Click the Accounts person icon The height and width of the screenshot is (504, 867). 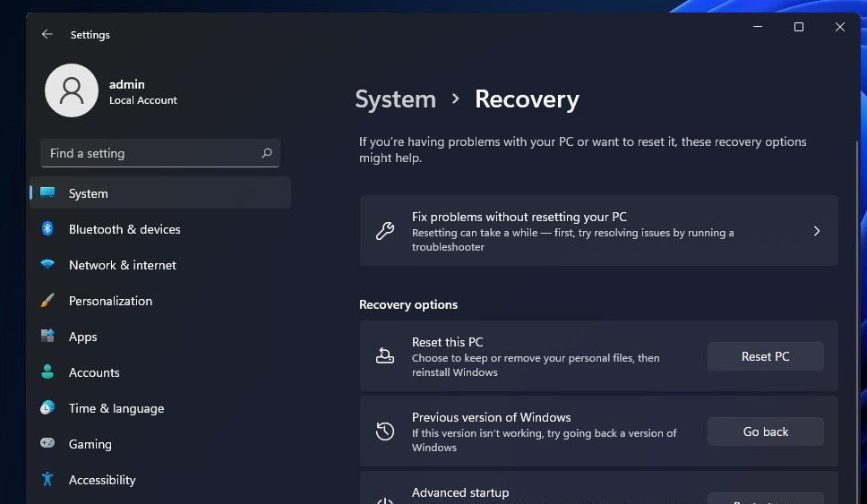click(47, 372)
